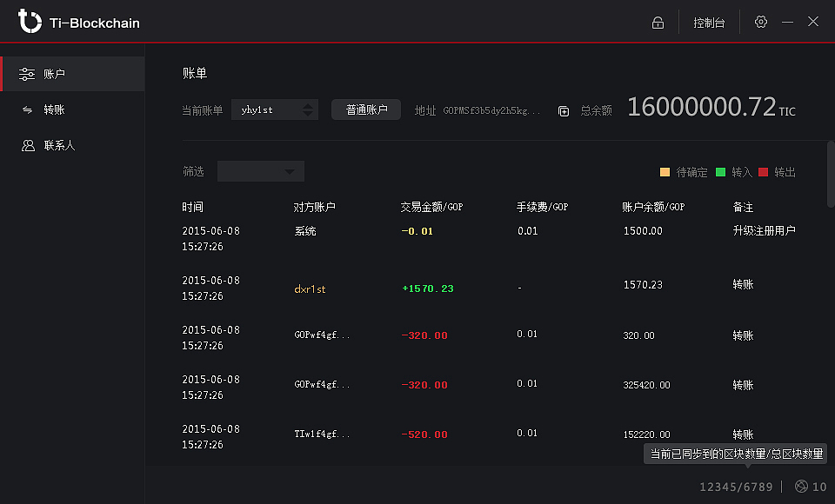Click the yellow 待确定 legend swatch
This screenshot has width=835, height=504.
click(x=665, y=172)
